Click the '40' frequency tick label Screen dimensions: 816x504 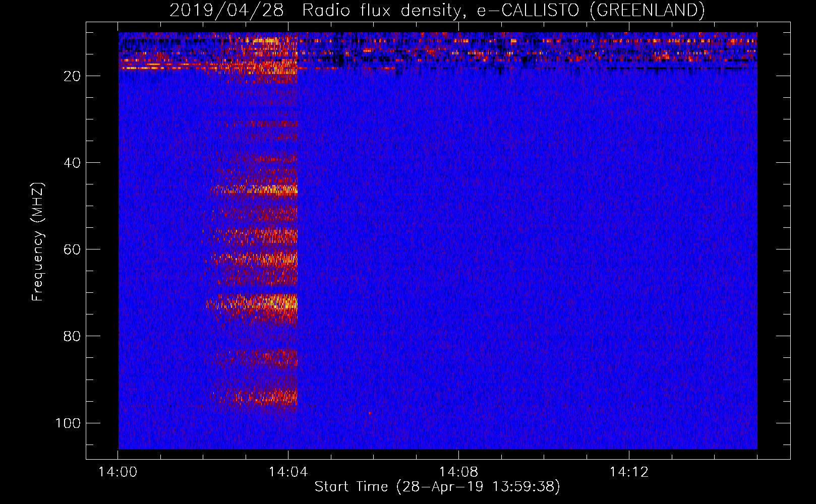click(72, 163)
